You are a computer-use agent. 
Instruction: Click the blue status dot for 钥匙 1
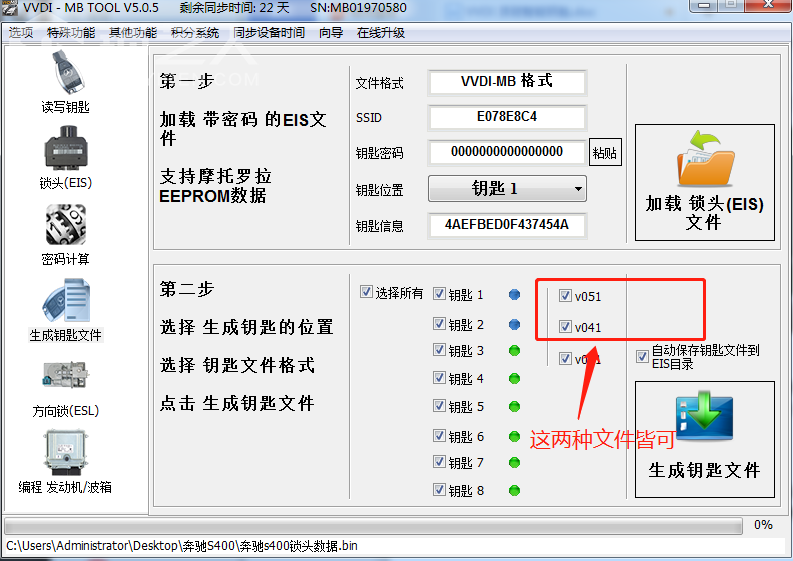click(x=514, y=294)
